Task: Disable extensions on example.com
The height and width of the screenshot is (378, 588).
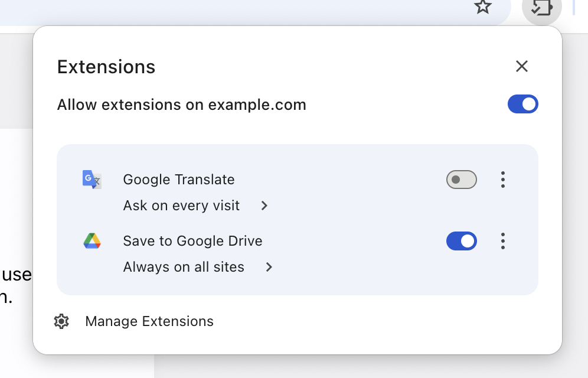Action: [x=522, y=104]
